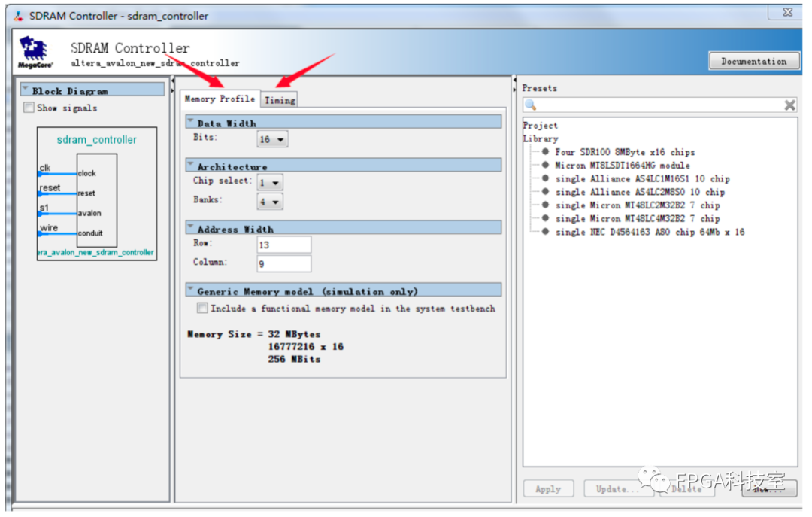Screen dimensions: 812x517
Task: Click the altera_avalon_new_sdram_controller link under diagram
Action: click(95, 252)
